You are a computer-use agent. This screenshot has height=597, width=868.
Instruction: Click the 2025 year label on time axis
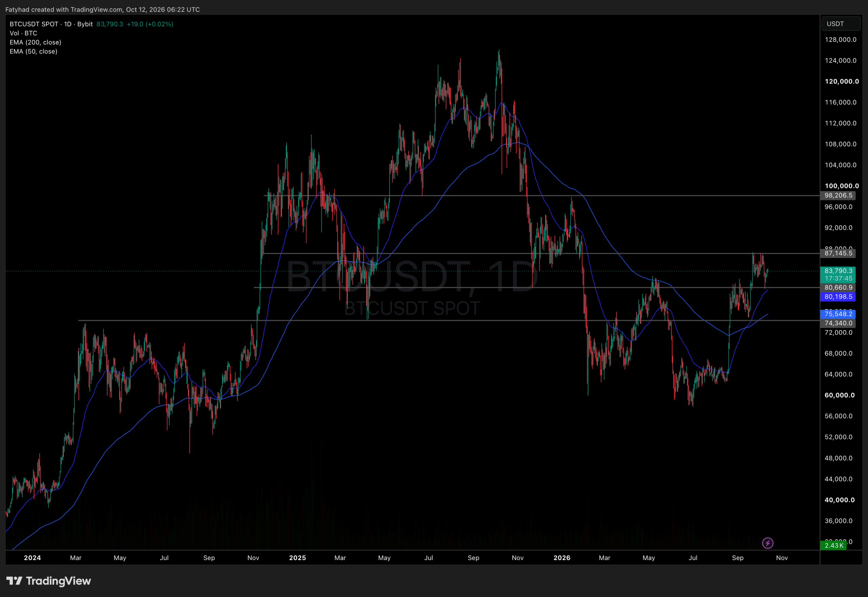[297, 558]
